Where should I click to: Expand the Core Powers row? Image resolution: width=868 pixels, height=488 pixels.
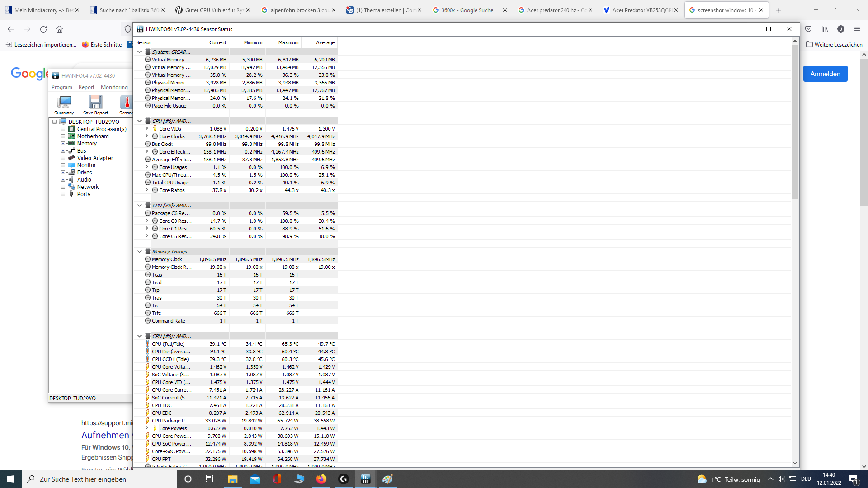(147, 428)
